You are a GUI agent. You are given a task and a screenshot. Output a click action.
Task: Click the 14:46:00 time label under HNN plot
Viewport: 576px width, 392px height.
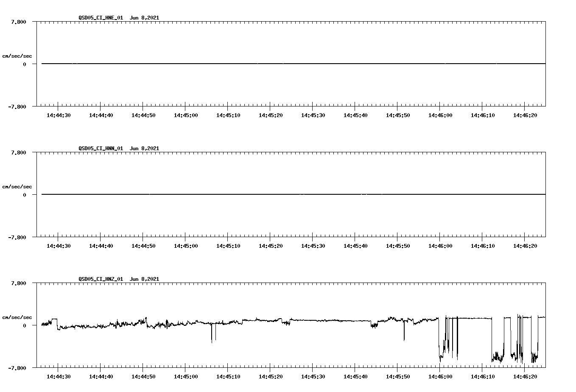440,246
